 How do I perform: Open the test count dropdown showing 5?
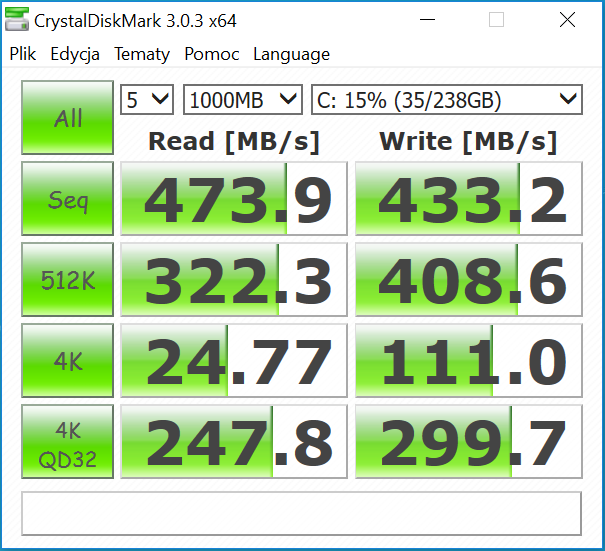click(x=147, y=100)
